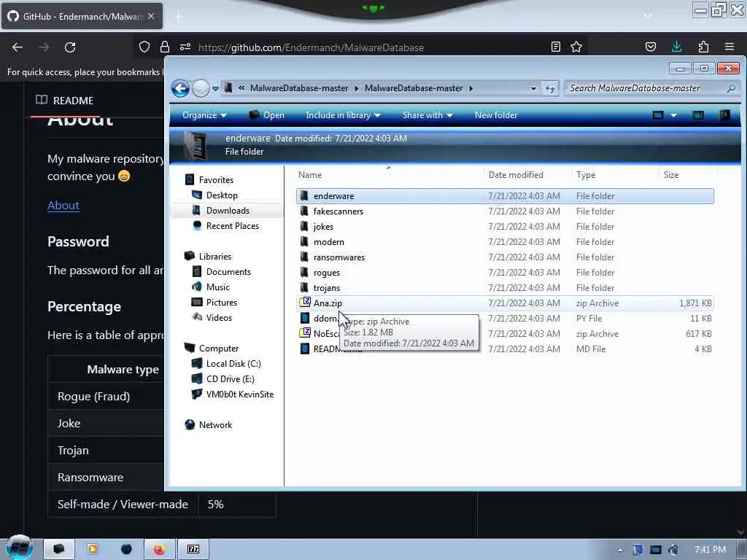Select the rogues folder
The width and height of the screenshot is (747, 560).
505,273
